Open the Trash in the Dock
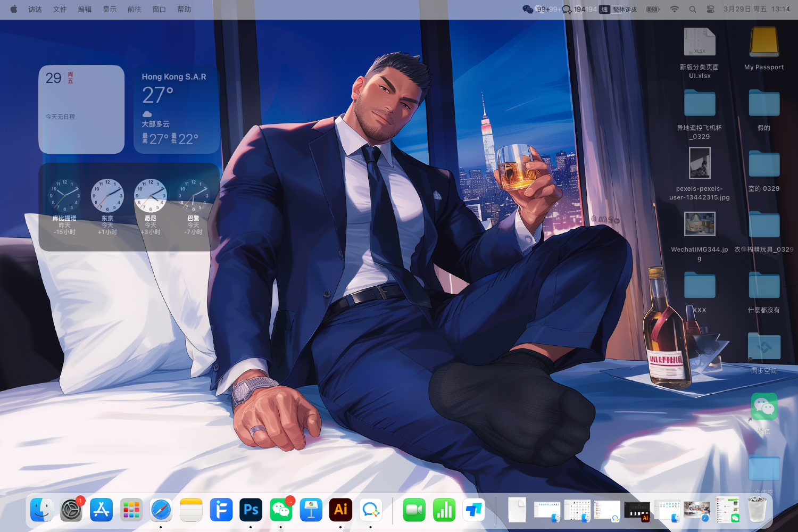 coord(757,510)
